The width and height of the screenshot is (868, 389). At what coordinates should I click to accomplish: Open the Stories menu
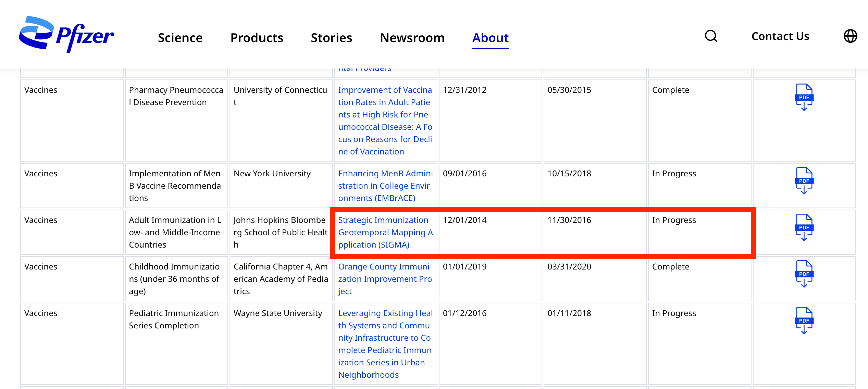pos(331,37)
